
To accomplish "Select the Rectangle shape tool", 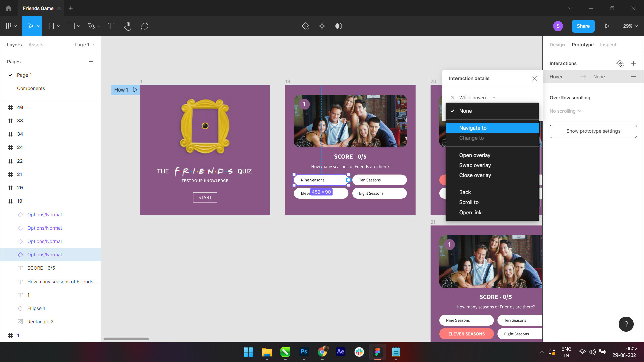I will pos(71,26).
